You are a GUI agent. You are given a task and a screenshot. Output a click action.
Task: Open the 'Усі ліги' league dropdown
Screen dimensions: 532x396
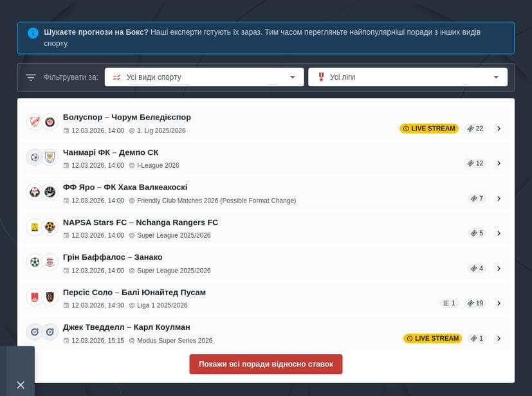coord(407,77)
